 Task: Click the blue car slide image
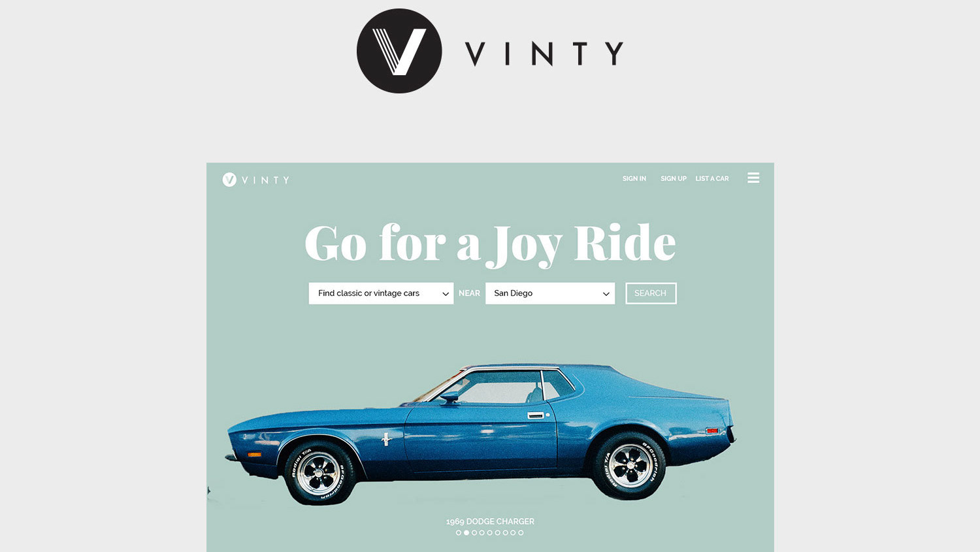pos(481,434)
